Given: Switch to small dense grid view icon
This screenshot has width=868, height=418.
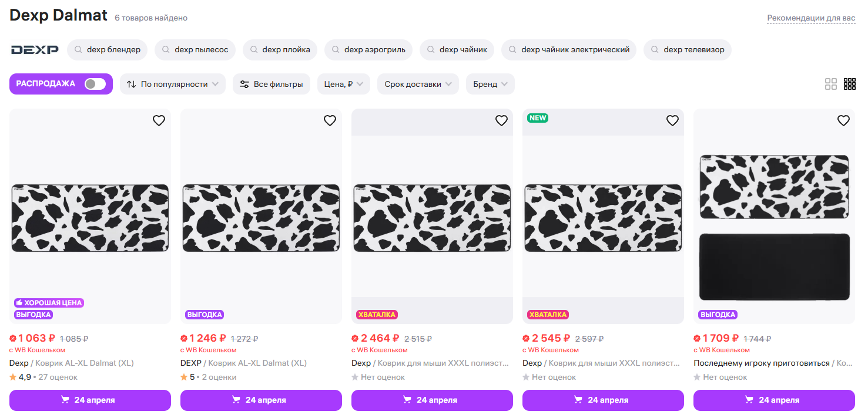Looking at the screenshot, I should point(850,84).
